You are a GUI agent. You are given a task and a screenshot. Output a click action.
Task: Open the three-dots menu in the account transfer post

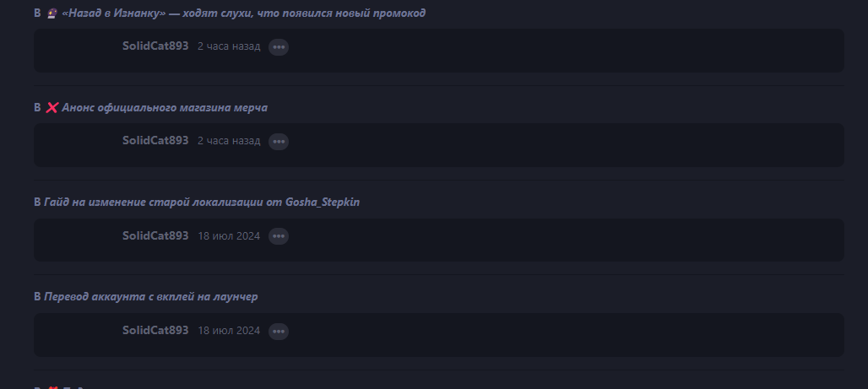(x=279, y=332)
